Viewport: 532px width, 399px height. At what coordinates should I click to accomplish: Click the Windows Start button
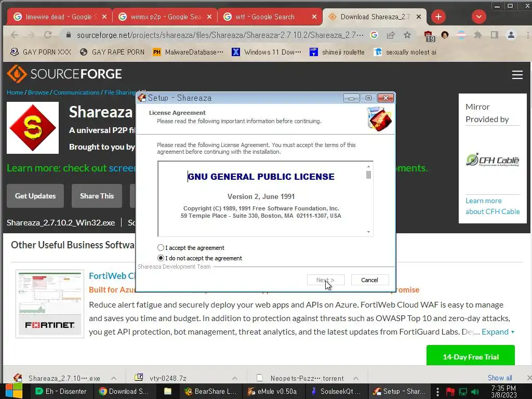coord(14,391)
